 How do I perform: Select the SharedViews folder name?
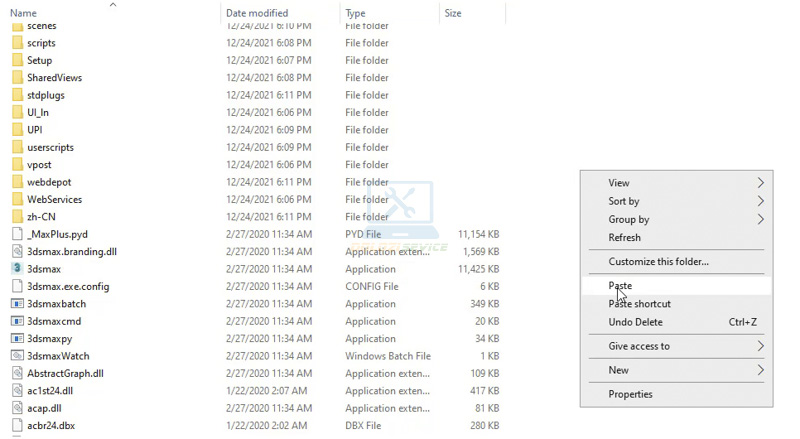tap(55, 78)
